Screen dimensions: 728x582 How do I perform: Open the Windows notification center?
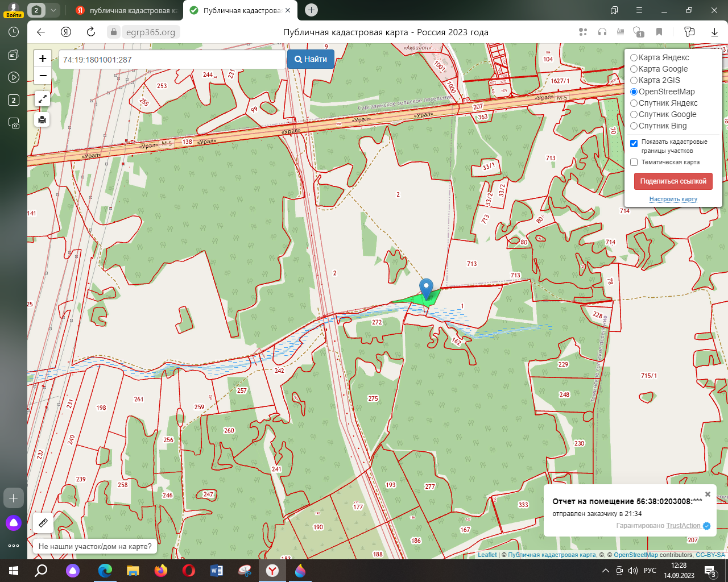coord(710,571)
